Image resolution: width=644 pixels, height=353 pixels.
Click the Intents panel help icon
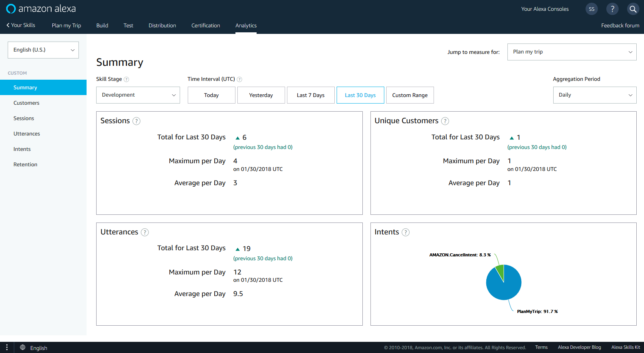405,232
